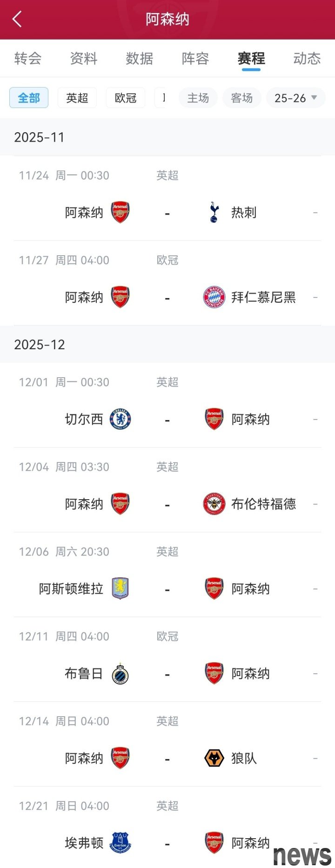Filter by 英超 competition
Viewport: 335px width, 868px height.
tap(77, 98)
